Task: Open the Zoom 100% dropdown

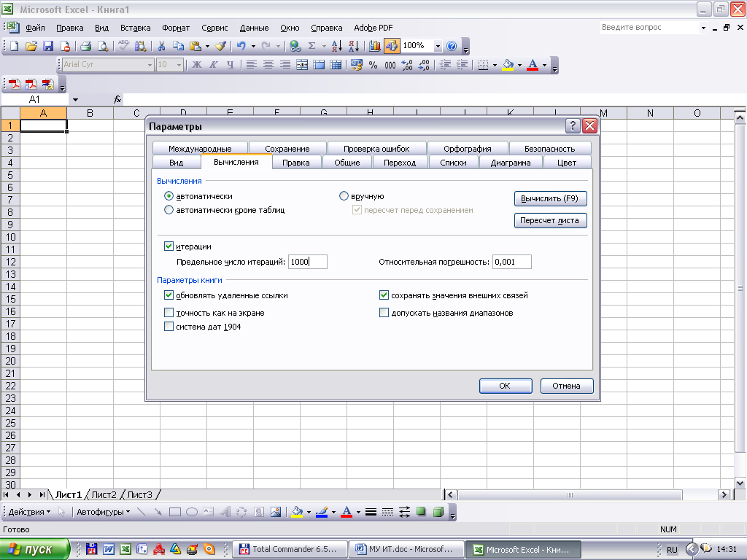Action: pos(438,46)
